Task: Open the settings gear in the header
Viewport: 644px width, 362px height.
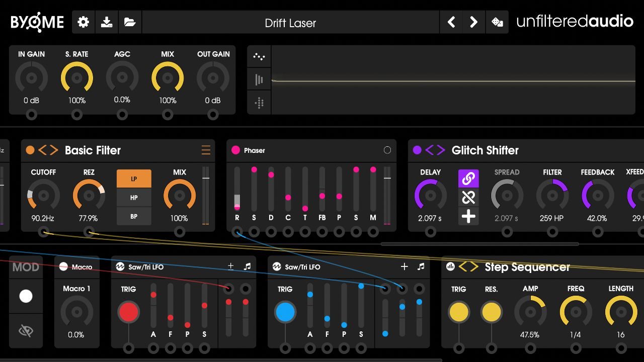Action: pyautogui.click(x=84, y=22)
